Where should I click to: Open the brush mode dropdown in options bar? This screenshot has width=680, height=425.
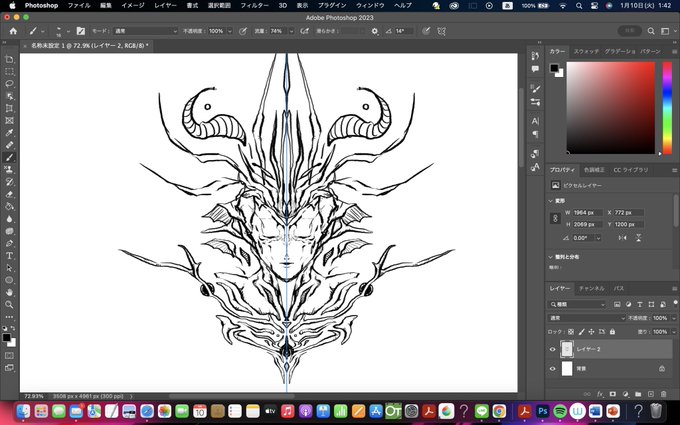[146, 31]
